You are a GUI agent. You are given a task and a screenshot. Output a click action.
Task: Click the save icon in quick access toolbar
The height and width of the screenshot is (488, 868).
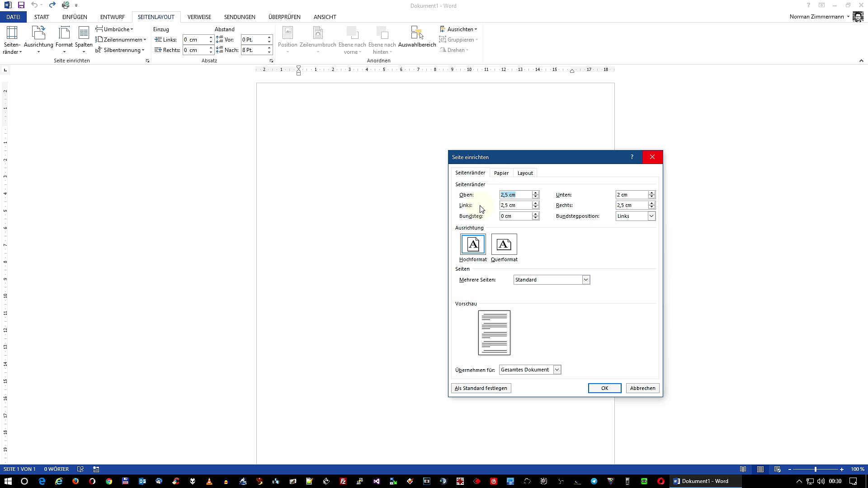[21, 5]
